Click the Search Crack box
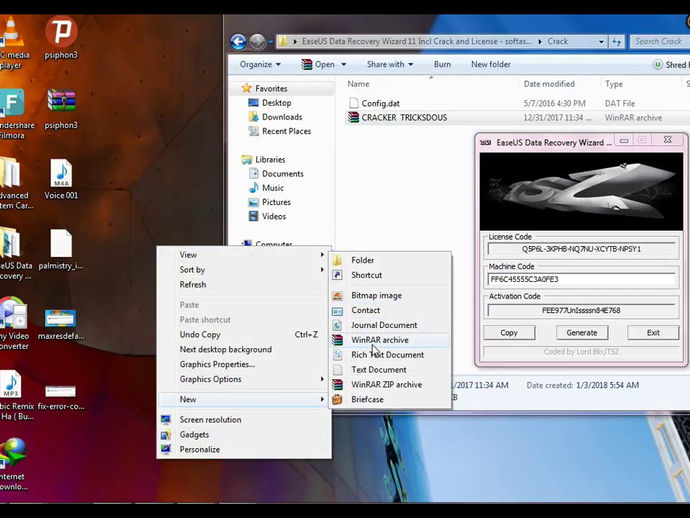 coord(660,42)
